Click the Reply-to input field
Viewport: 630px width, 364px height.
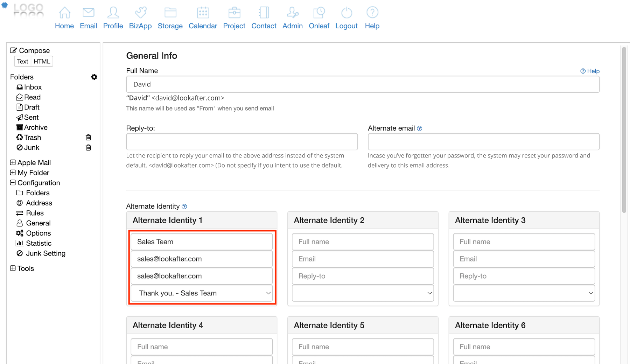point(242,142)
